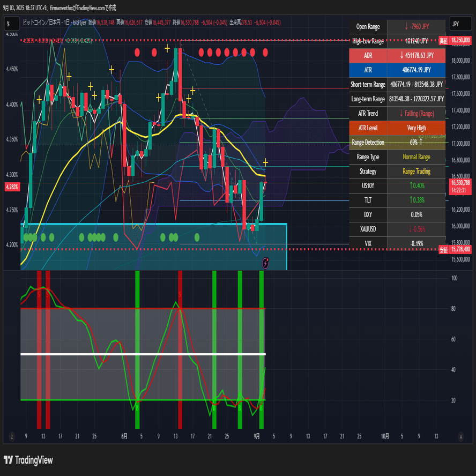Select the Range Detection label
476x476 pixels.
point(368,143)
